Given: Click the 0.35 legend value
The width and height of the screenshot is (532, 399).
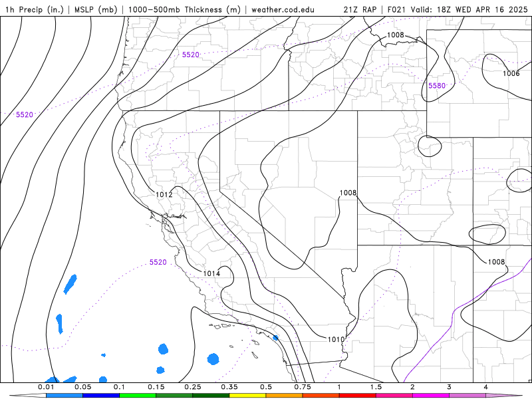Looking at the screenshot, I should tap(229, 387).
